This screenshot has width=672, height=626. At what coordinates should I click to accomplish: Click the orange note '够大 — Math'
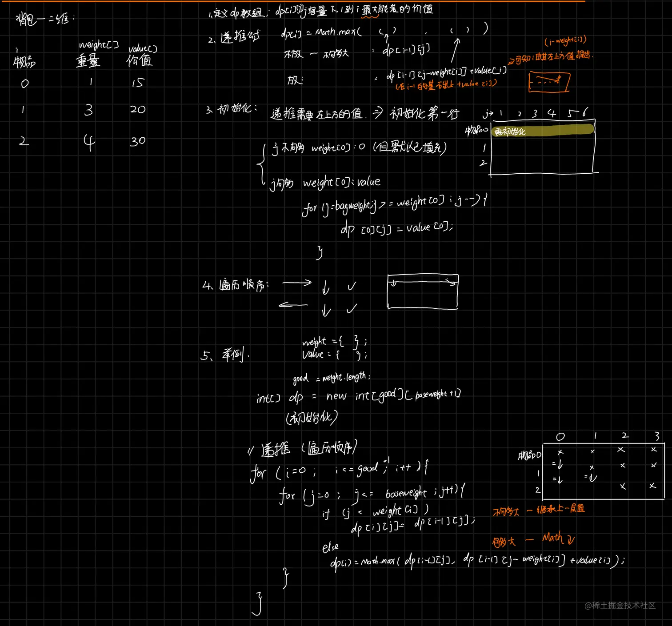point(533,540)
